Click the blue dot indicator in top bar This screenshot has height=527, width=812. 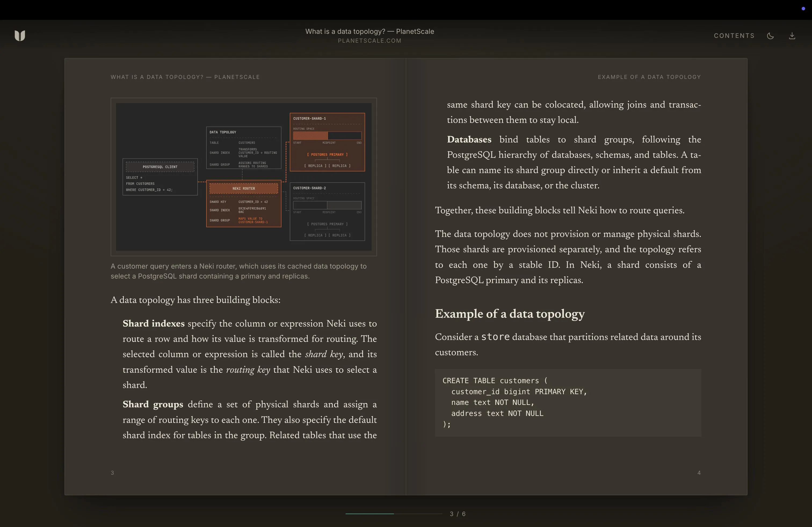803,9
